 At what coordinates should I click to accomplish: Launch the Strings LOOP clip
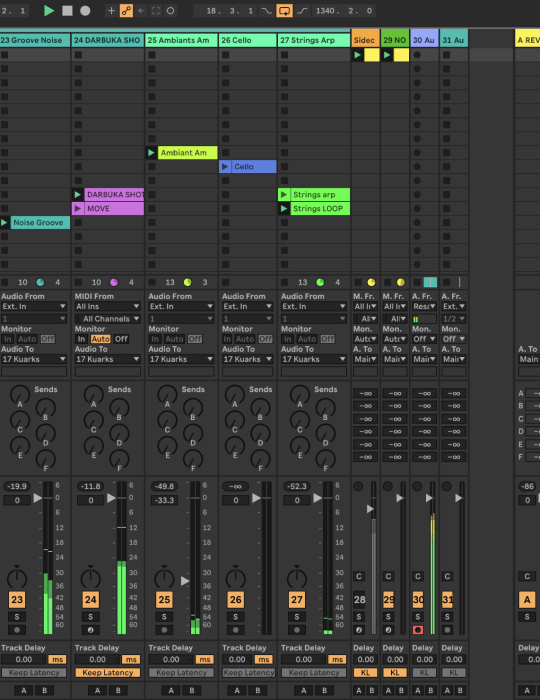click(284, 208)
